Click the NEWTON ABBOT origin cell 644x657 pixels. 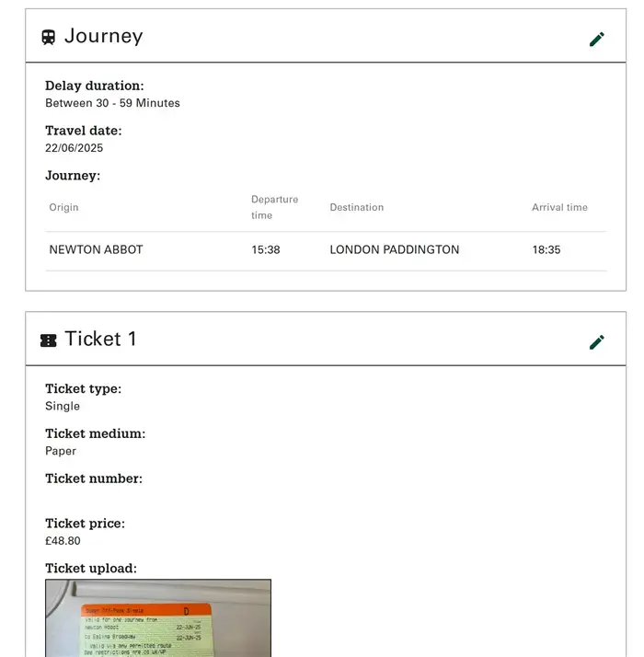[96, 249]
